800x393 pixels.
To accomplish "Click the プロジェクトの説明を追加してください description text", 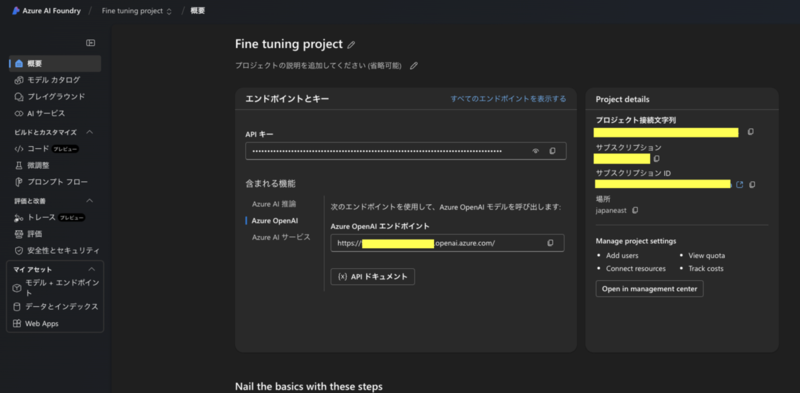I will point(318,66).
